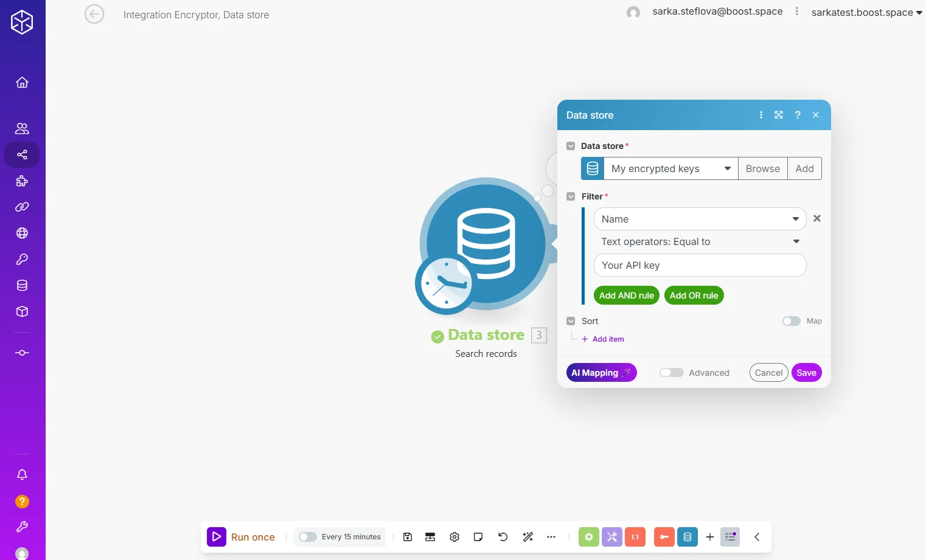Open the wrench tools icon in sidebar

(22, 527)
